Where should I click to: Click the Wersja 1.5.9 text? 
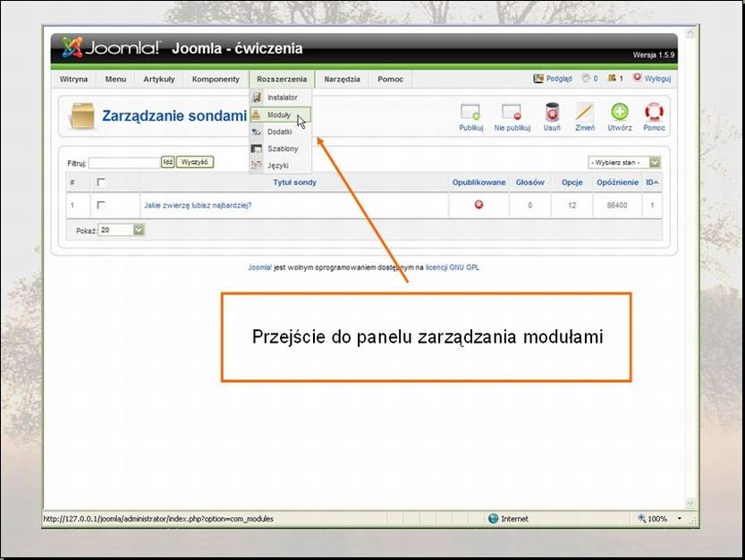coord(653,55)
